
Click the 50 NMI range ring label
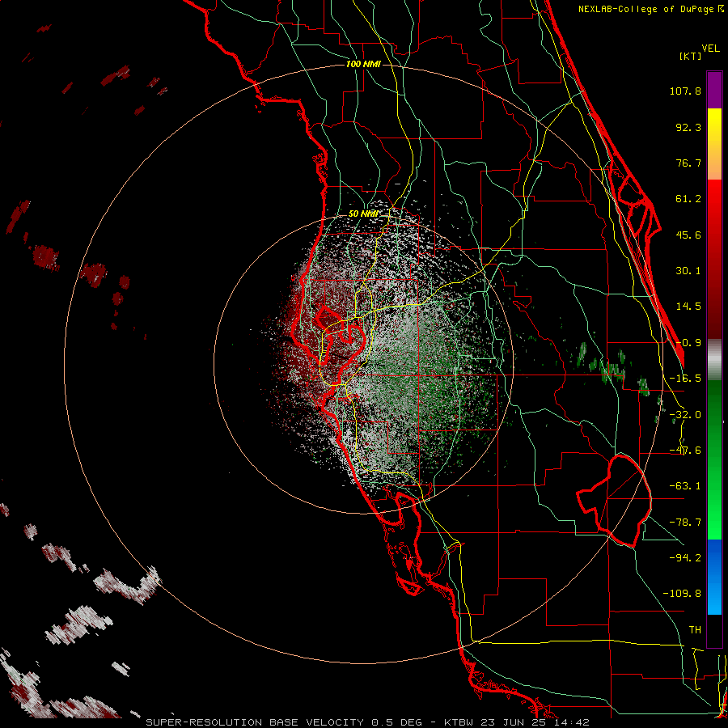click(363, 214)
